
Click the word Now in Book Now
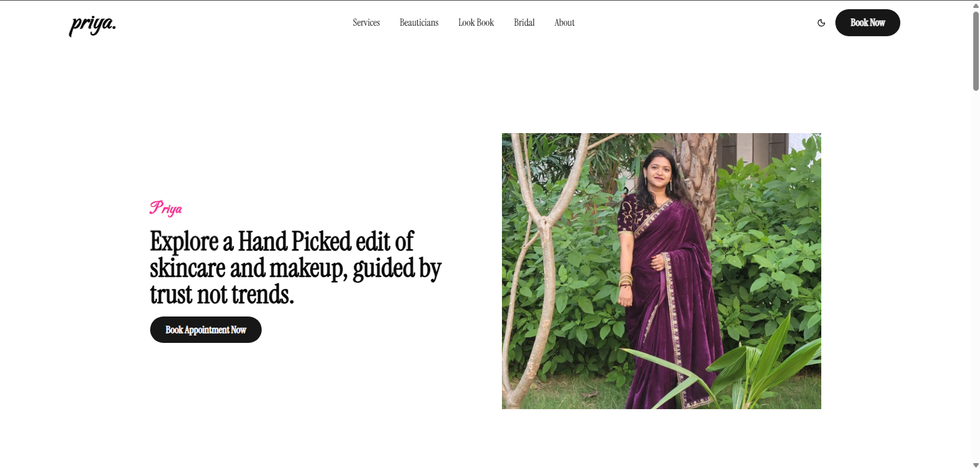[878, 23]
